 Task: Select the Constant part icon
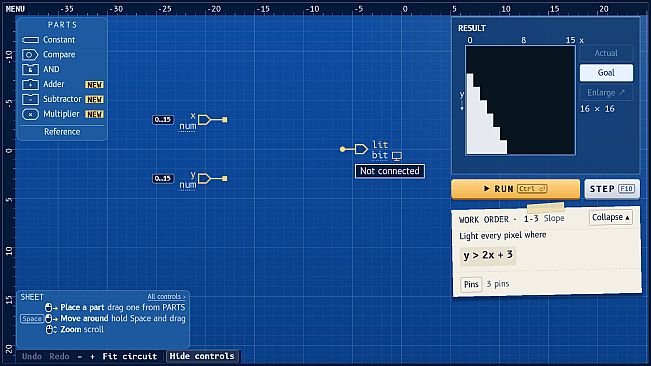30,40
